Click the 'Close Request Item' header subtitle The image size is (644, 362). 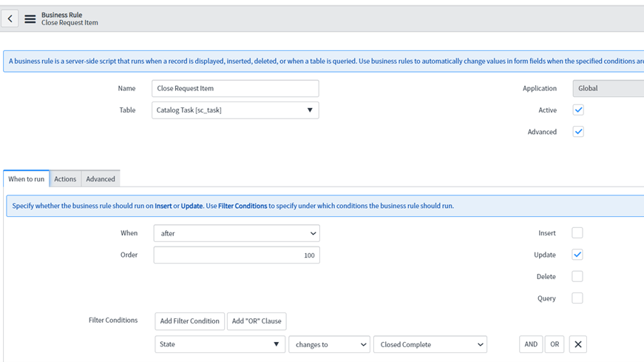(70, 23)
